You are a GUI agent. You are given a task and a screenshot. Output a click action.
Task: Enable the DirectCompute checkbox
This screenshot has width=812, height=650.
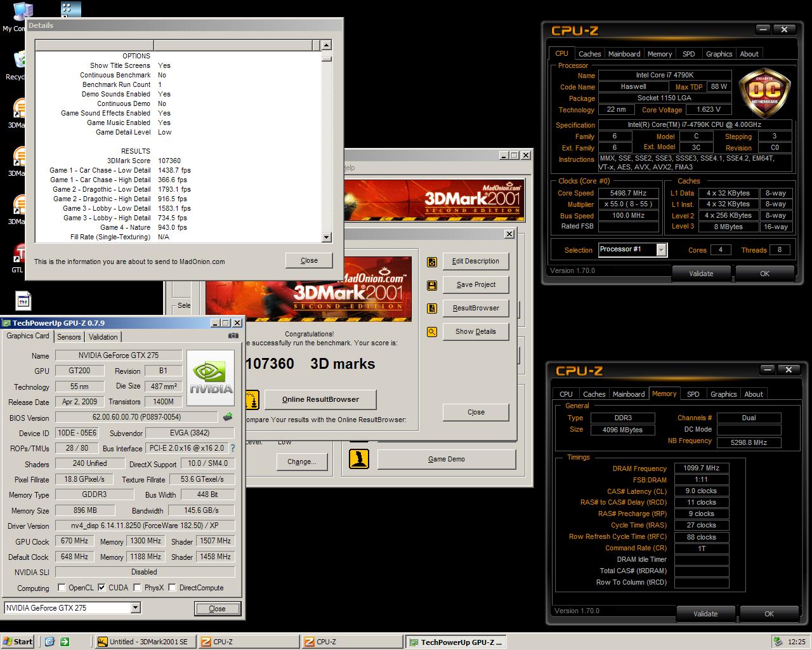point(172,587)
